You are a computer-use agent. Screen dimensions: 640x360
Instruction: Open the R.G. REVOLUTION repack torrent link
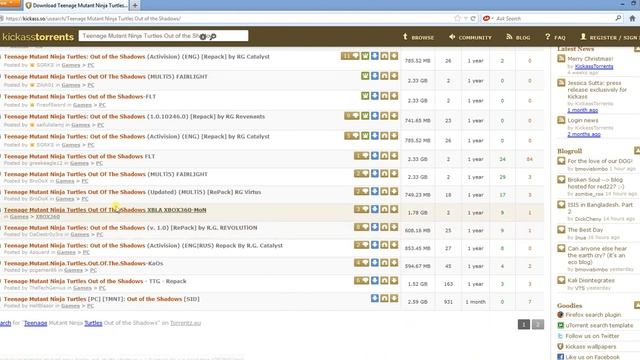click(x=131, y=228)
